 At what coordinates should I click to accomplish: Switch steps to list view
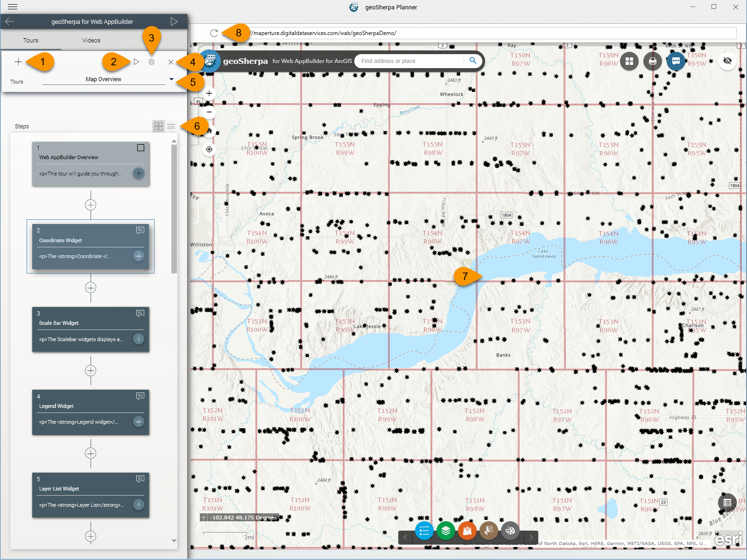pos(171,126)
